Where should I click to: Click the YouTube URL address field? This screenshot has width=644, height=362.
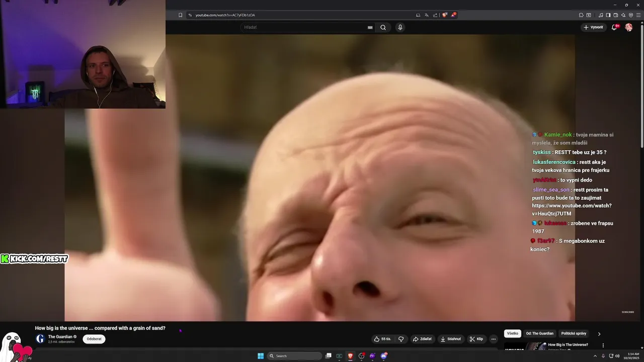[302, 15]
